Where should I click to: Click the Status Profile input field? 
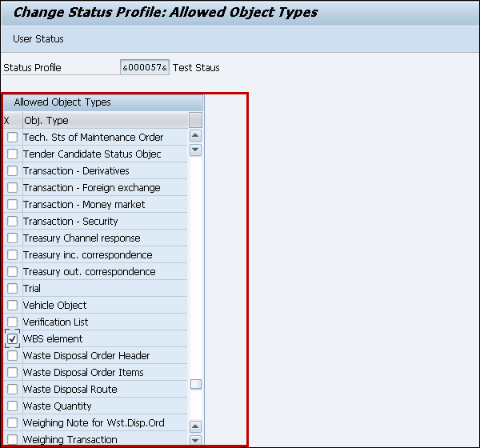(144, 68)
